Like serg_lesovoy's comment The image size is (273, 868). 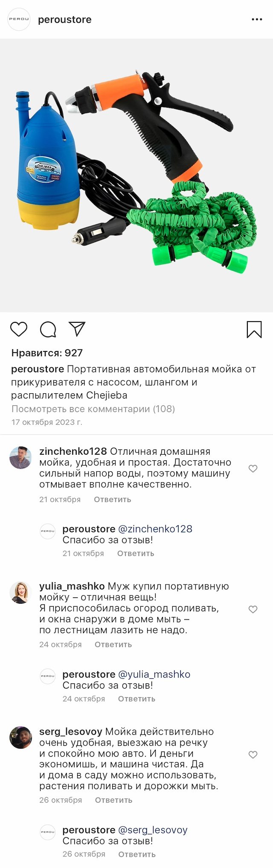[253, 755]
